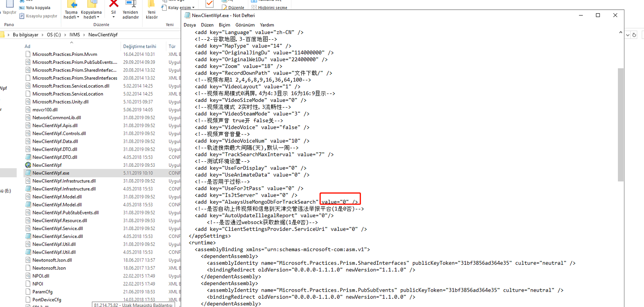Expand the Taşıma hedefi dropdown arrow
The height and width of the screenshot is (307, 644).
[x=77, y=17]
